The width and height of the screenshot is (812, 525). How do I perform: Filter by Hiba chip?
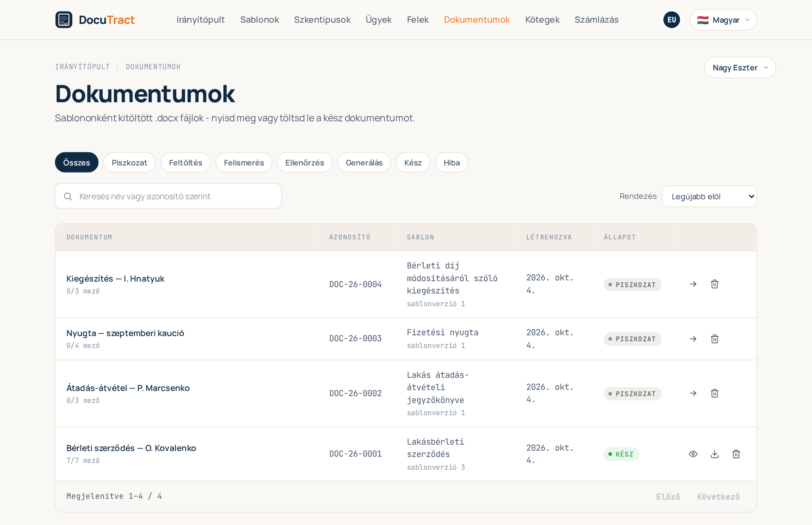point(451,162)
